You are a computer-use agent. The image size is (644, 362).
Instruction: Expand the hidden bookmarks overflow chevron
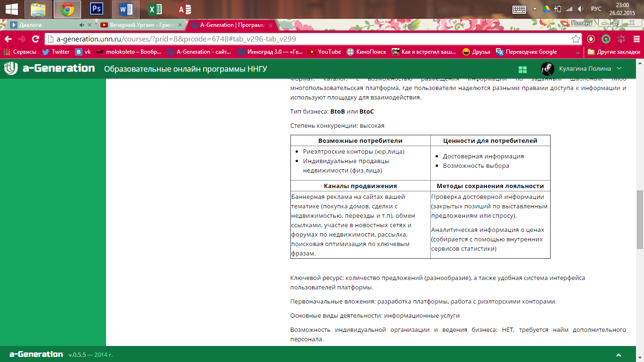pos(578,52)
